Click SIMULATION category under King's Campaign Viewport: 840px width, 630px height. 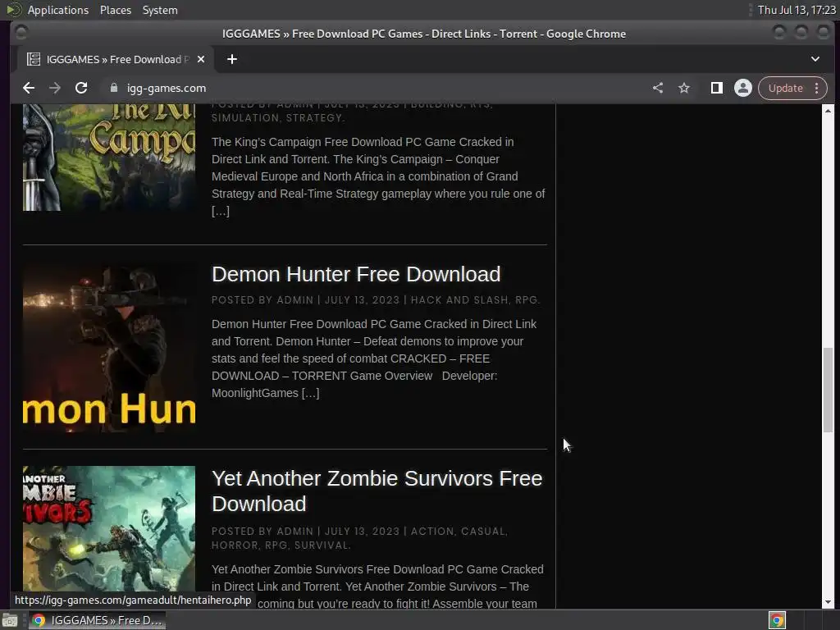(x=244, y=118)
